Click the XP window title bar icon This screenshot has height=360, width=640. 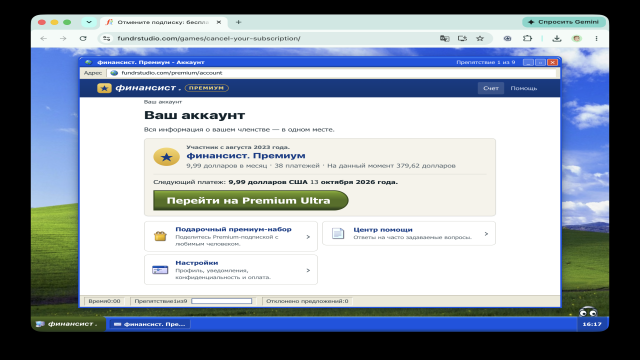(x=89, y=62)
